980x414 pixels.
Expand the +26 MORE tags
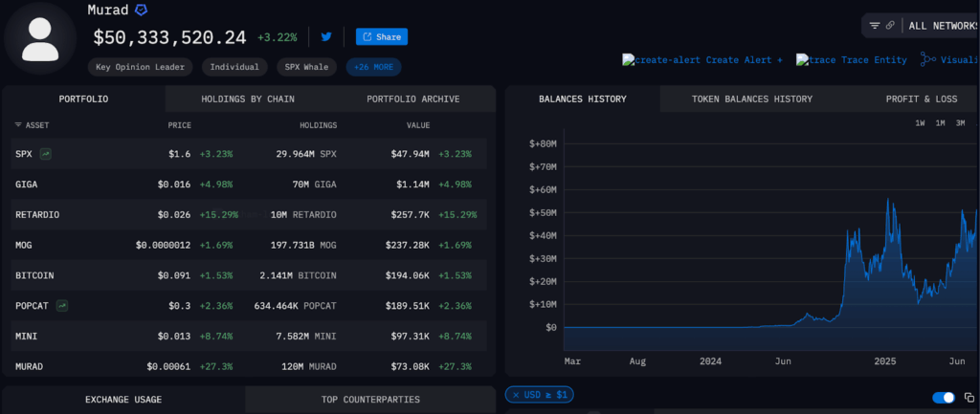373,67
